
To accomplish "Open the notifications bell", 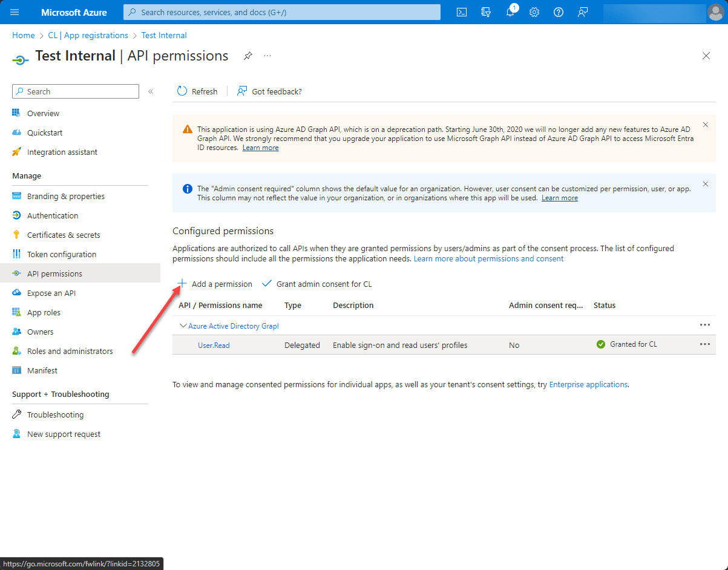I will [x=510, y=12].
